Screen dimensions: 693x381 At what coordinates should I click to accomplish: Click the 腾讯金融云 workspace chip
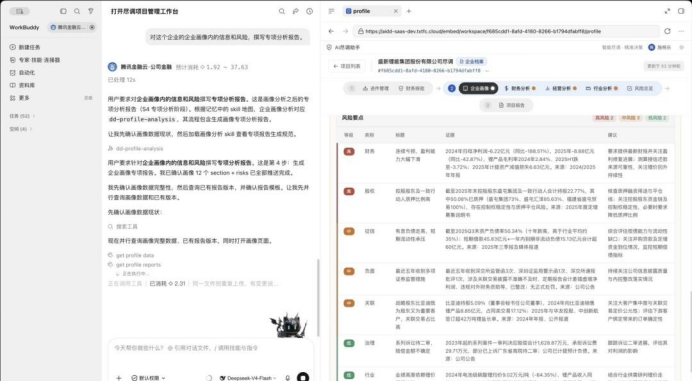72,27
